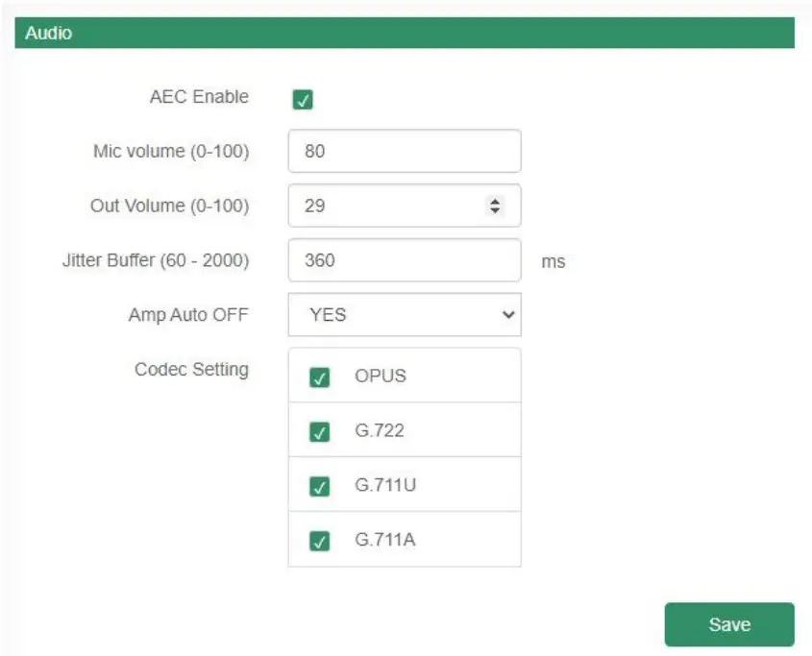Uncheck the OPUS codec checkbox
Screen dimensions: 812x656
(x=320, y=377)
